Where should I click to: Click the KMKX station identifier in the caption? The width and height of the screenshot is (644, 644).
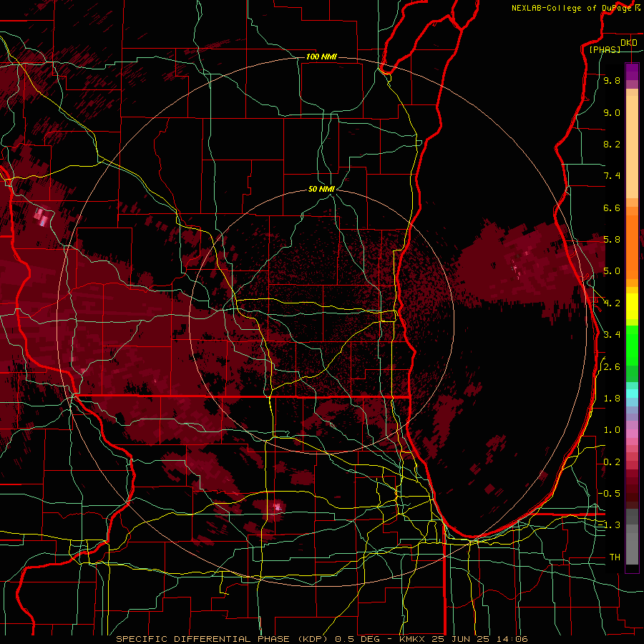pos(412,639)
